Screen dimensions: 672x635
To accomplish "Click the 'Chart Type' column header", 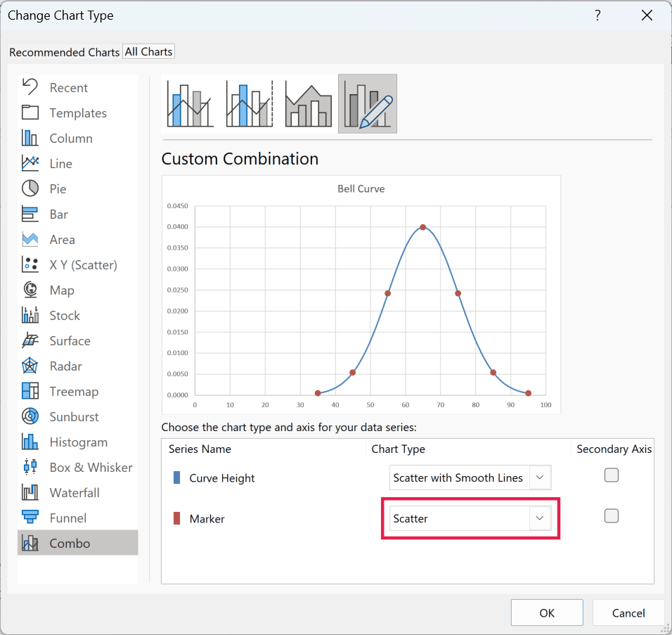I will [398, 449].
